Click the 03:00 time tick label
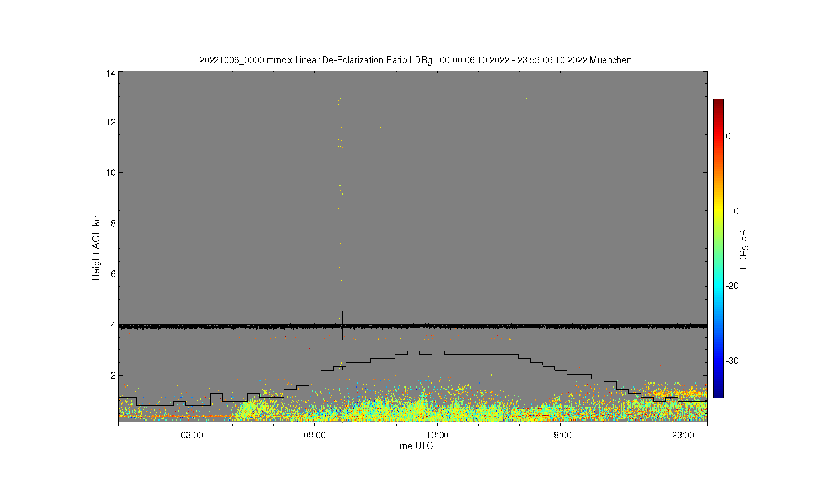This screenshot has height=504, width=840. (x=192, y=436)
